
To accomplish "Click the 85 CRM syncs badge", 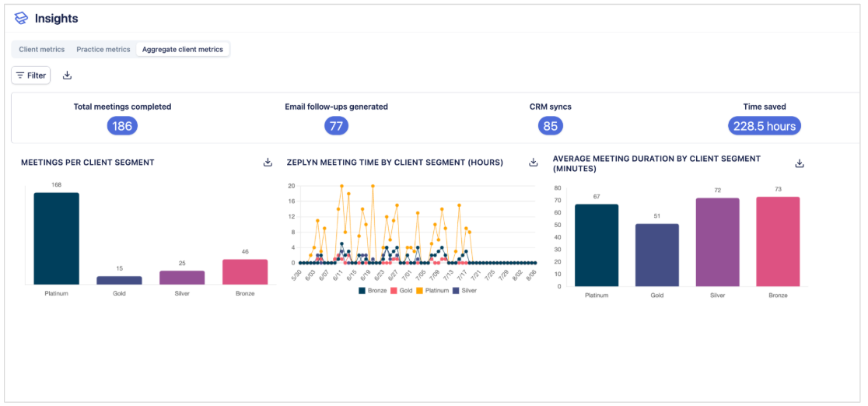I will pyautogui.click(x=550, y=126).
